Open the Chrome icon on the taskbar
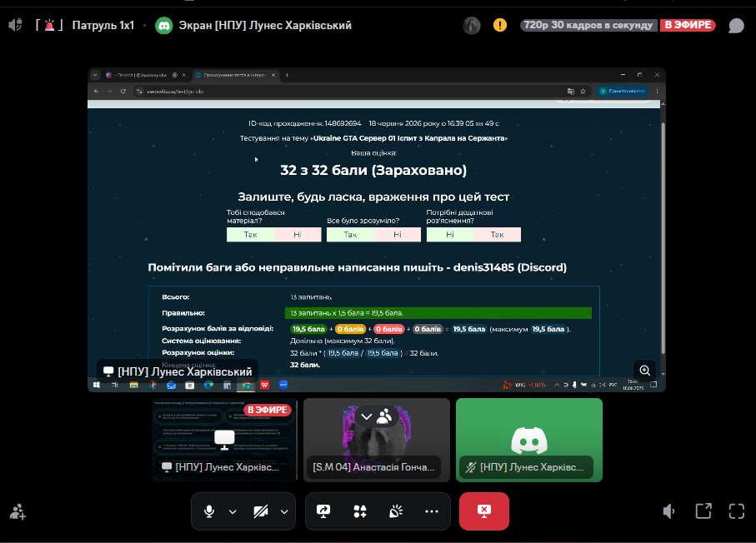Screen dimensions: 756x543 point(247,385)
